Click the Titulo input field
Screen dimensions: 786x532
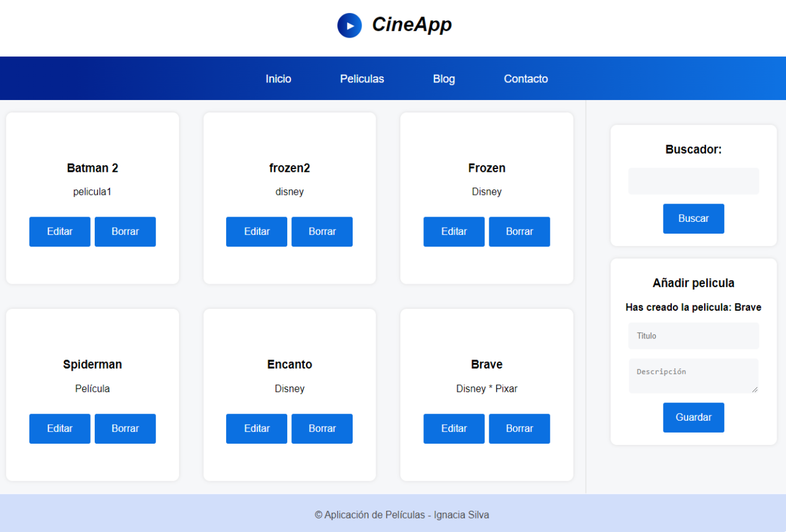694,335
